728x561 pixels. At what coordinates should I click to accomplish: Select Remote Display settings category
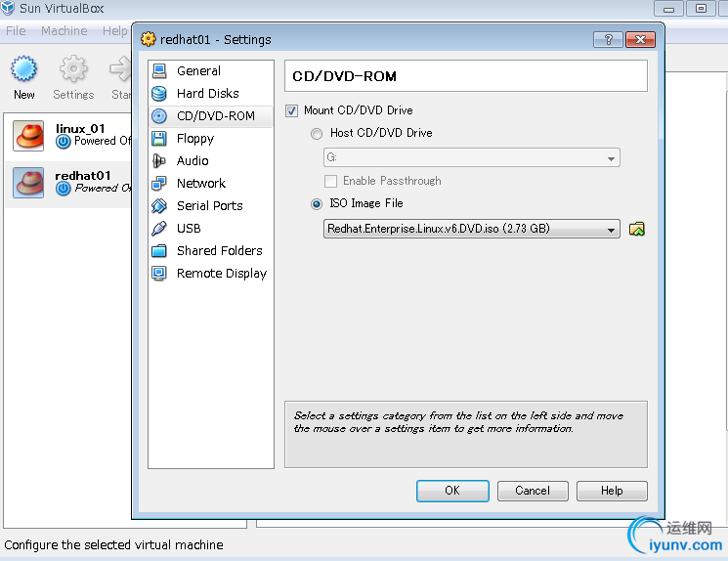[x=211, y=273]
